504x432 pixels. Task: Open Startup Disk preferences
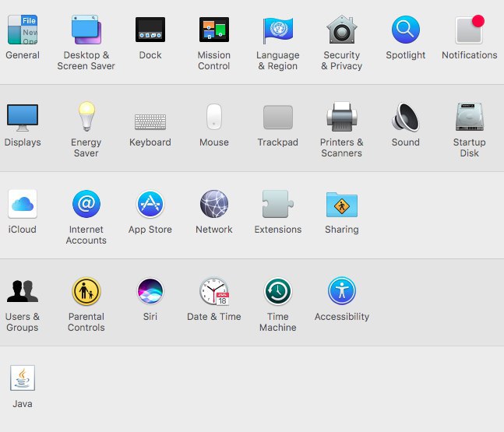tap(470, 117)
